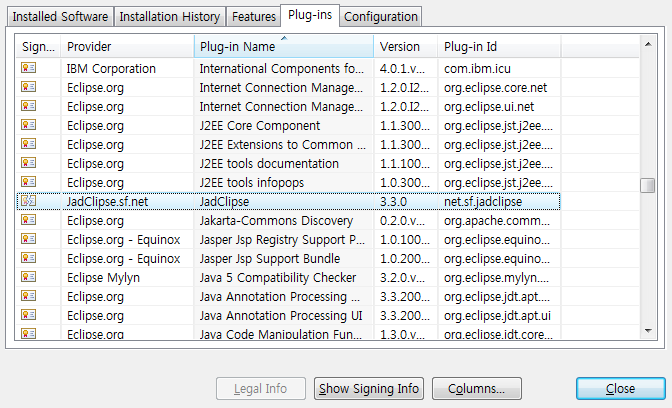Select IBM Corporation provider cell
Screen dimensions: 672x408
coord(111,69)
